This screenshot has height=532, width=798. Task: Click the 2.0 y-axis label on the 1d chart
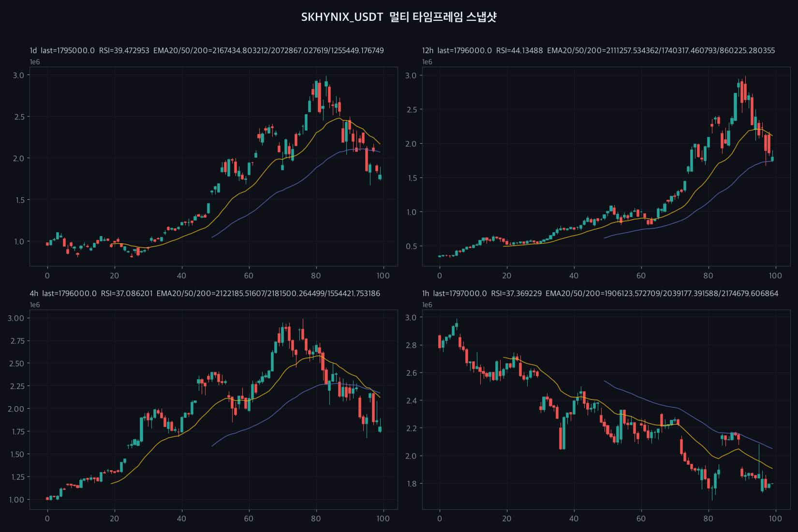[x=18, y=159]
